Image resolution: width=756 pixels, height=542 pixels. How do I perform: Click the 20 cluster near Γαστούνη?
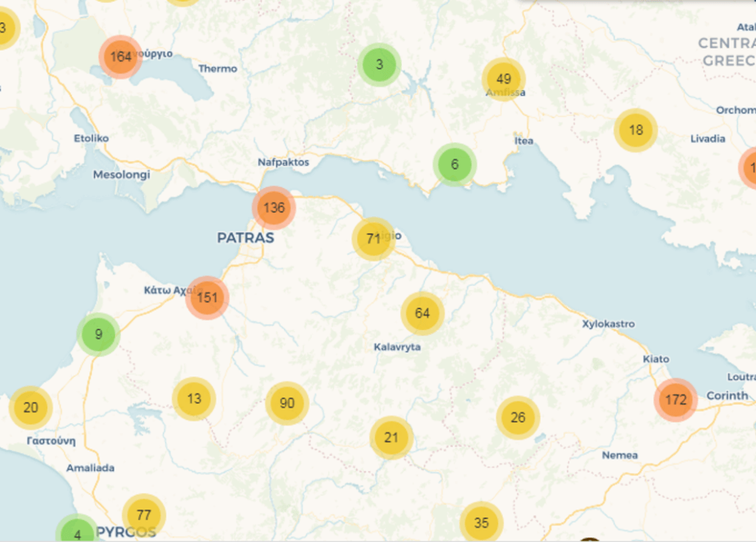coord(30,406)
